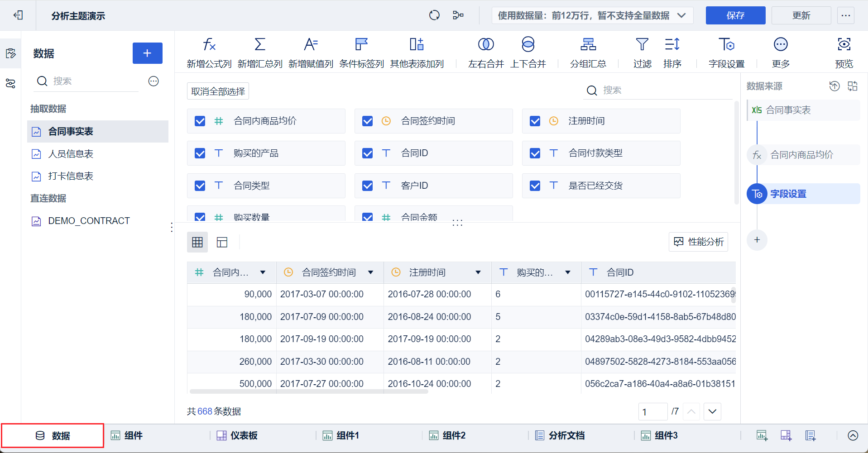Open the preview tool

(844, 52)
